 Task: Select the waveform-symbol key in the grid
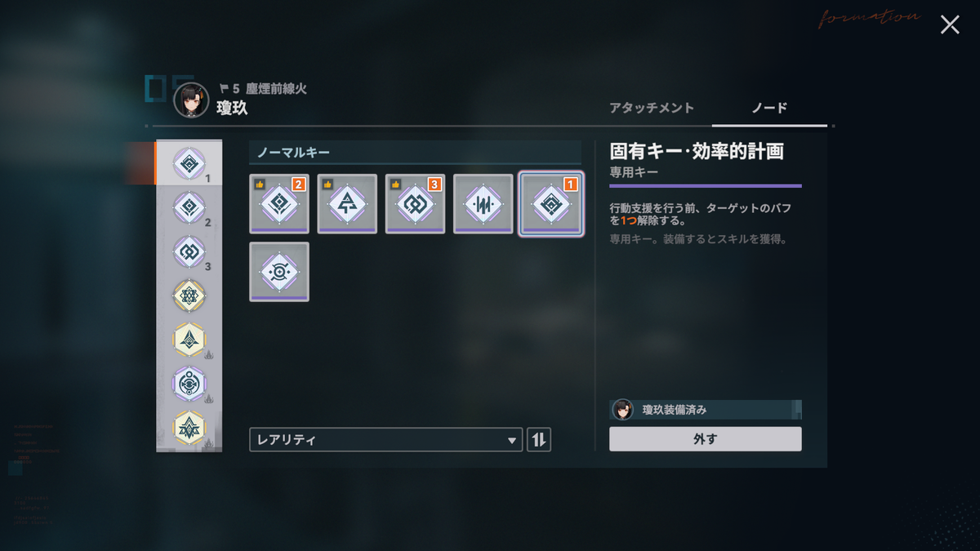[x=483, y=204]
